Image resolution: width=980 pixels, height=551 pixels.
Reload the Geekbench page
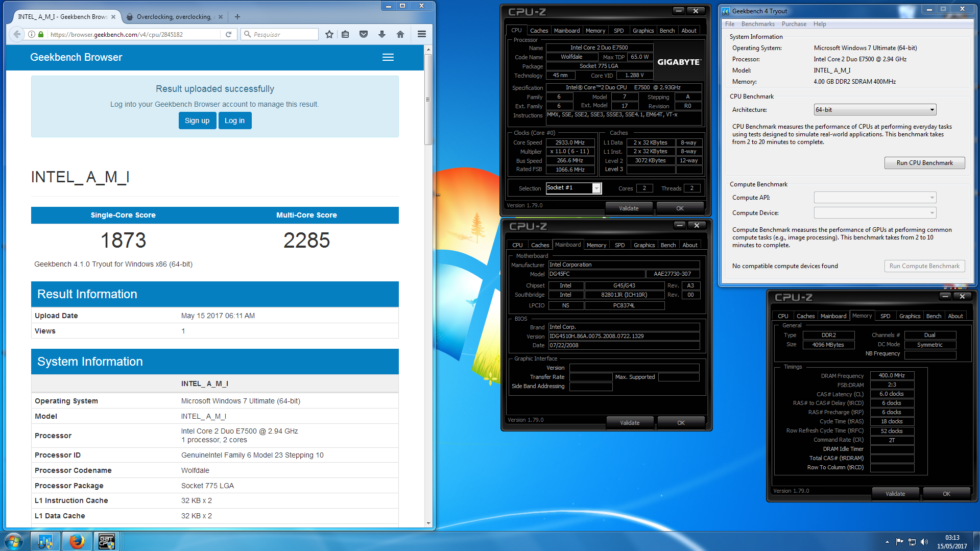point(228,34)
